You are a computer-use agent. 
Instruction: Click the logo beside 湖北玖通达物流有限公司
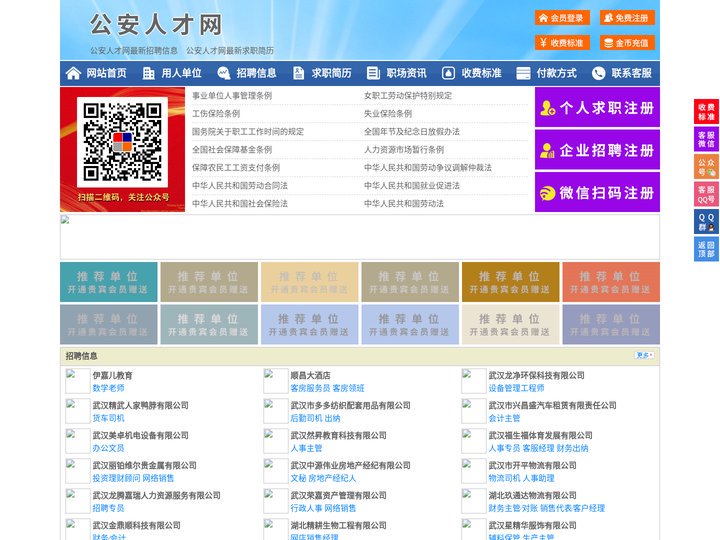pyautogui.click(x=473, y=501)
